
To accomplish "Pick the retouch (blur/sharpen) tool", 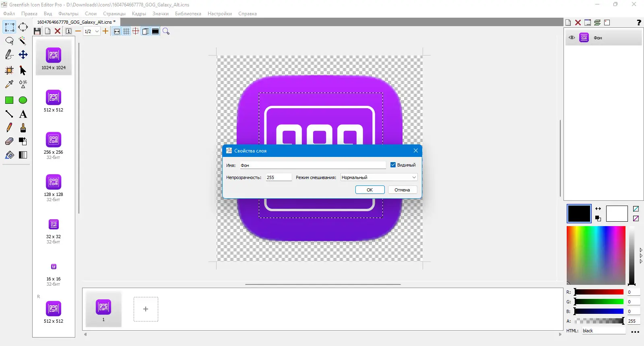I will point(23,84).
